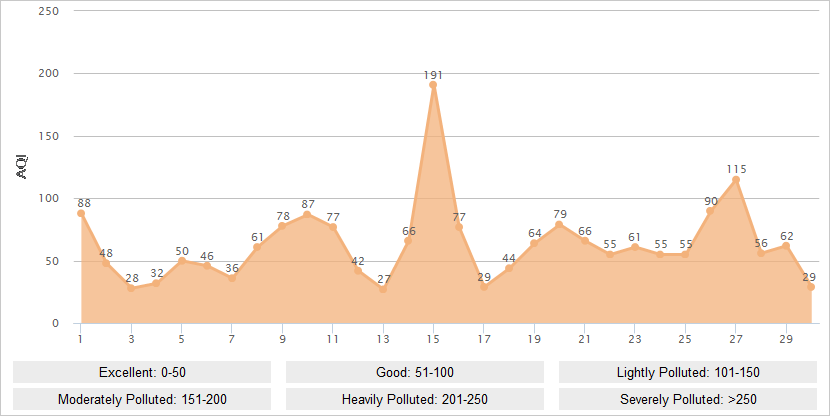The image size is (830, 416).
Task: Click x-axis day label 13
Action: (383, 339)
